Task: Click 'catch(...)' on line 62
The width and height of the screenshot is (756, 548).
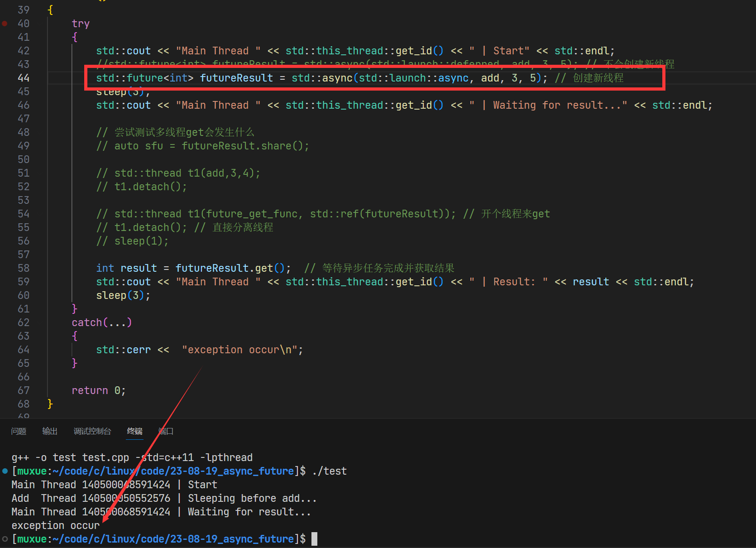Action: (102, 322)
